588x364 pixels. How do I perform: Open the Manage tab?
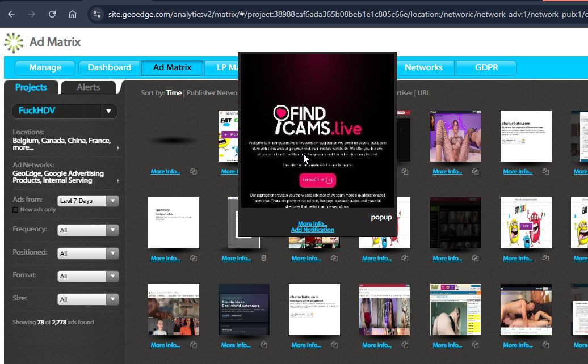tap(45, 68)
